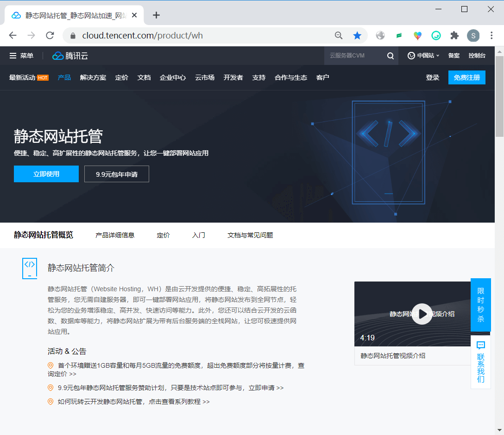Reload the current page
504x435 pixels.
(50, 35)
